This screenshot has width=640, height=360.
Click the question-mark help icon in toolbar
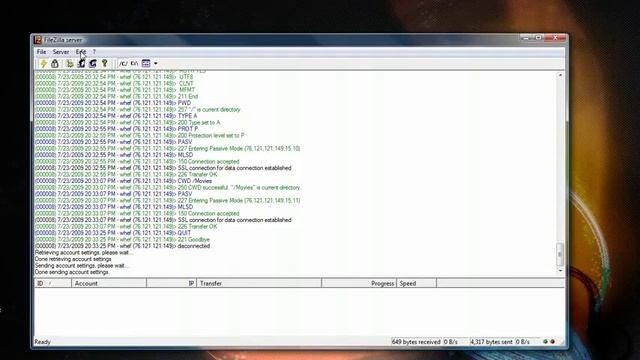click(x=104, y=63)
